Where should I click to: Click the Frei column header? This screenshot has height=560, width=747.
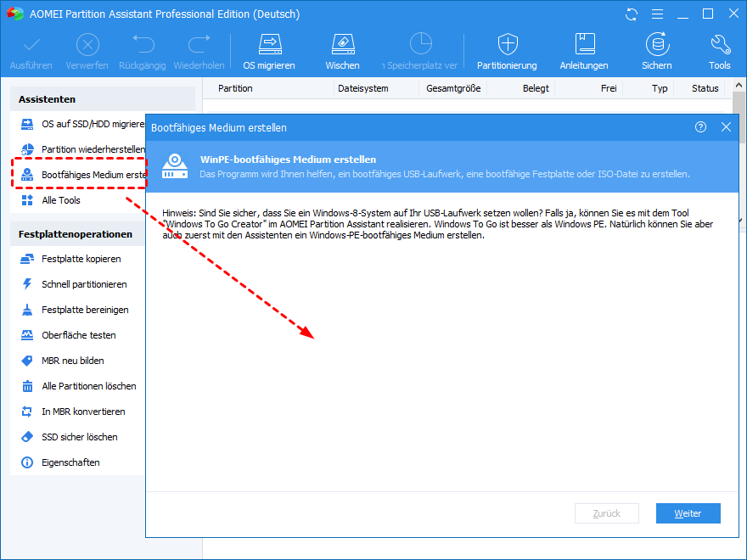[609, 88]
